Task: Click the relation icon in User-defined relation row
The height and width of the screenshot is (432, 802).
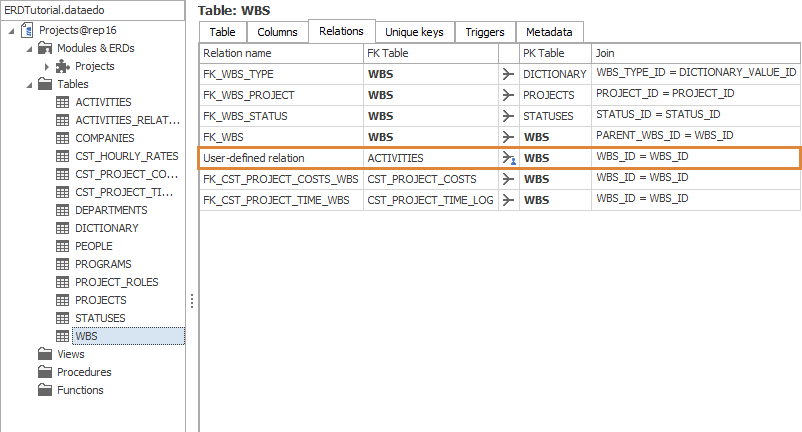Action: (508, 158)
